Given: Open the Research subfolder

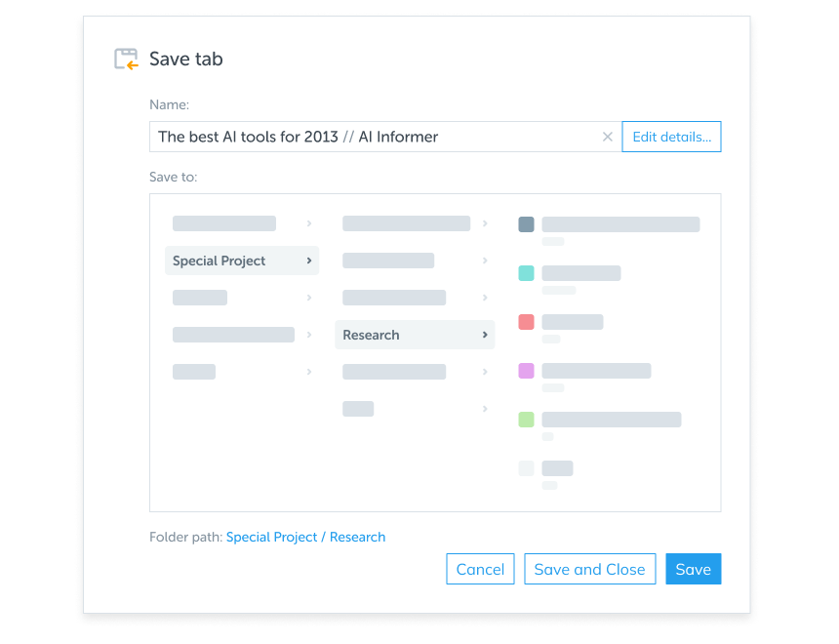Looking at the screenshot, I should (372, 335).
